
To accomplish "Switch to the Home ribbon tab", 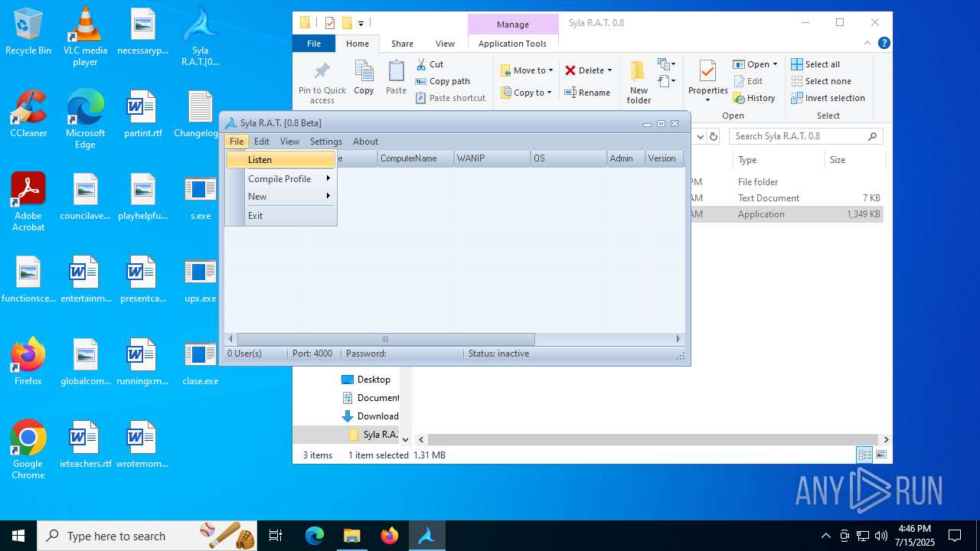I will 358,44.
